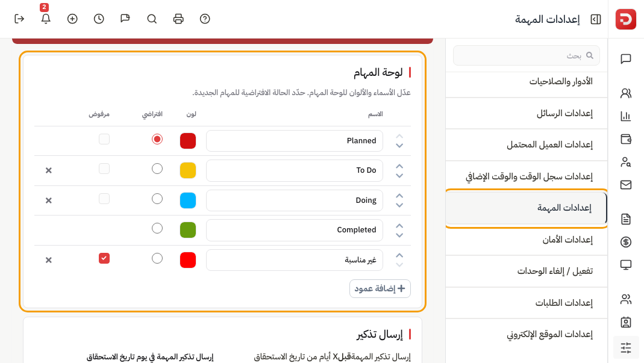
Task: Open the bar chart reports sidebar icon
Action: (625, 116)
